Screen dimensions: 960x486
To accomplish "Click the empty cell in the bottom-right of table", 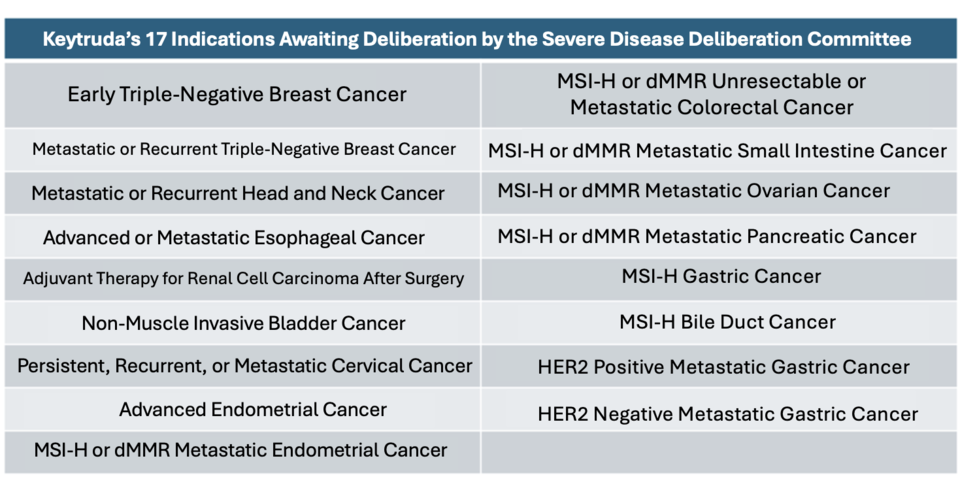I will tap(718, 452).
